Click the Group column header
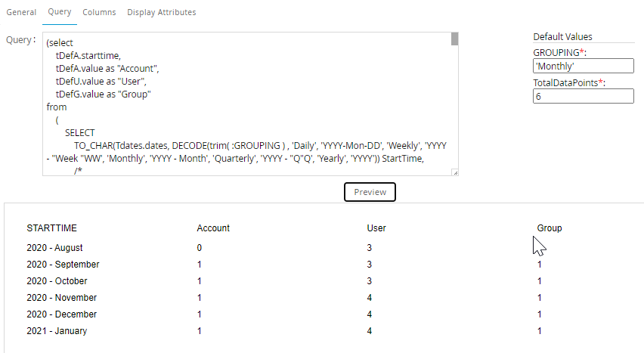 550,228
